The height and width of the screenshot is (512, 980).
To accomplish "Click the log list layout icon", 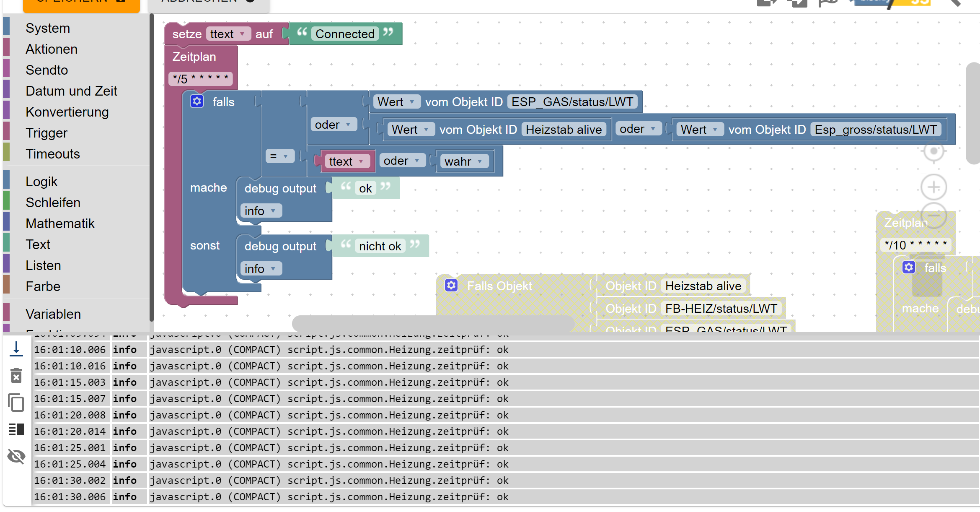I will tap(16, 429).
